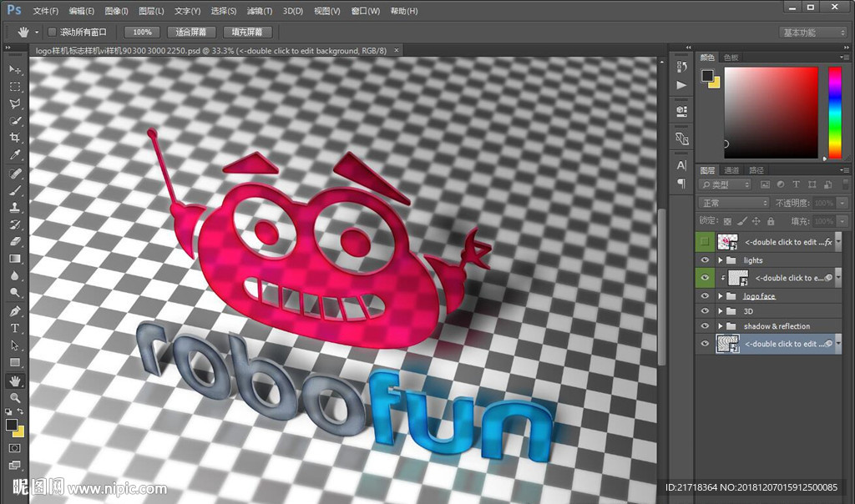
Task: Hide the logo face layer group
Action: click(x=705, y=296)
